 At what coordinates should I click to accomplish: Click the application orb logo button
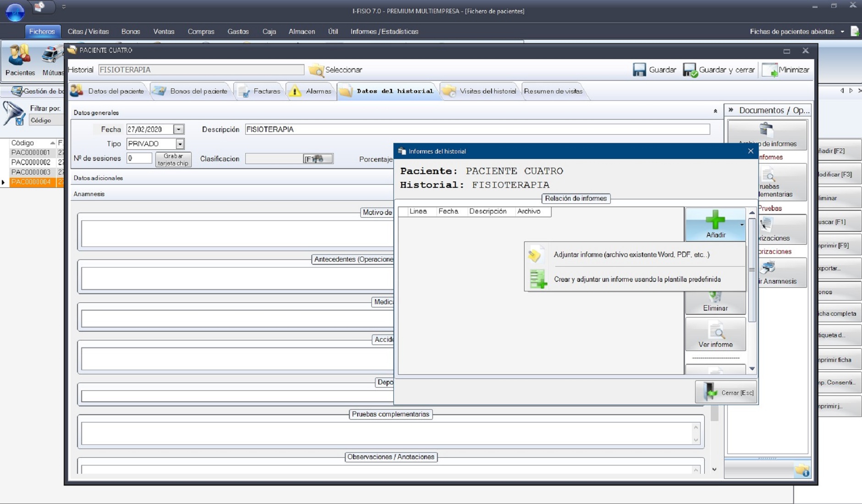pos(15,12)
